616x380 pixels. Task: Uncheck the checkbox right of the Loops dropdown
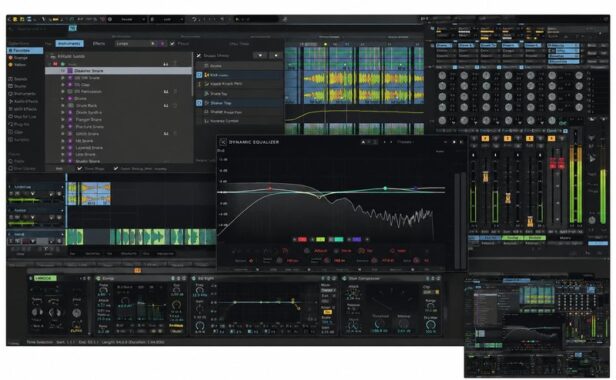pyautogui.click(x=172, y=44)
